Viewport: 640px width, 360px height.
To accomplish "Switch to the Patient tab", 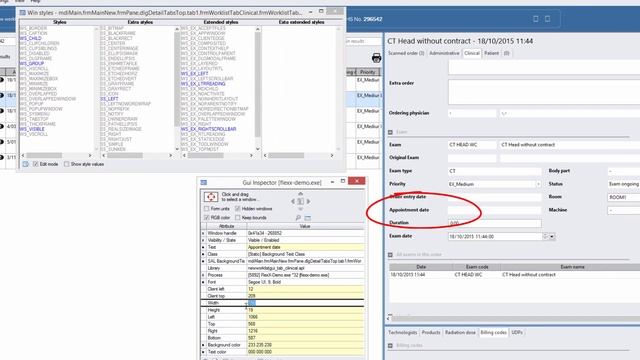I will click(491, 53).
